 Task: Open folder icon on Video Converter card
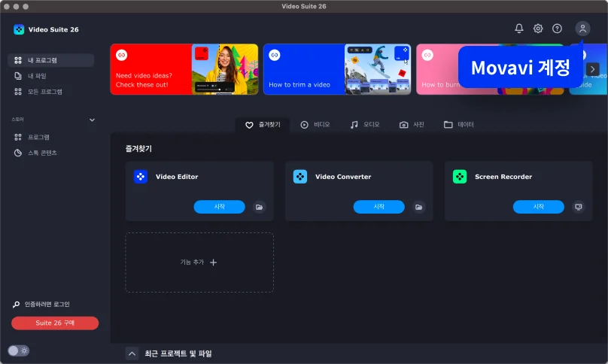coord(419,207)
